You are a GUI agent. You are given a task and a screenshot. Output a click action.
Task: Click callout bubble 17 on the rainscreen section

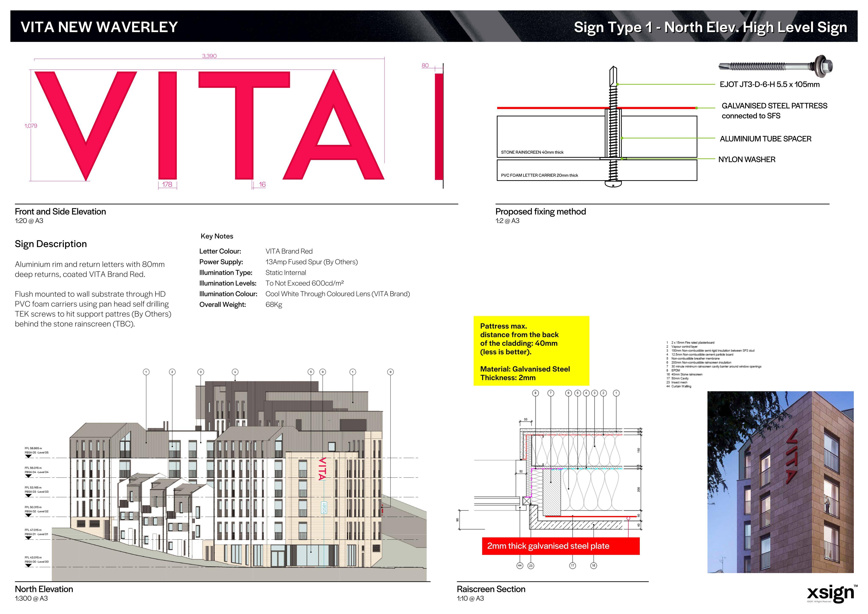click(573, 566)
